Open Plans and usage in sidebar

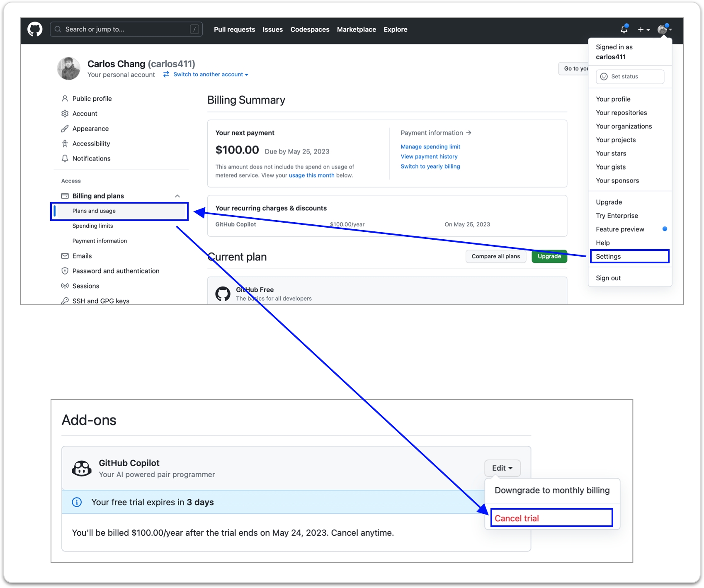(94, 211)
